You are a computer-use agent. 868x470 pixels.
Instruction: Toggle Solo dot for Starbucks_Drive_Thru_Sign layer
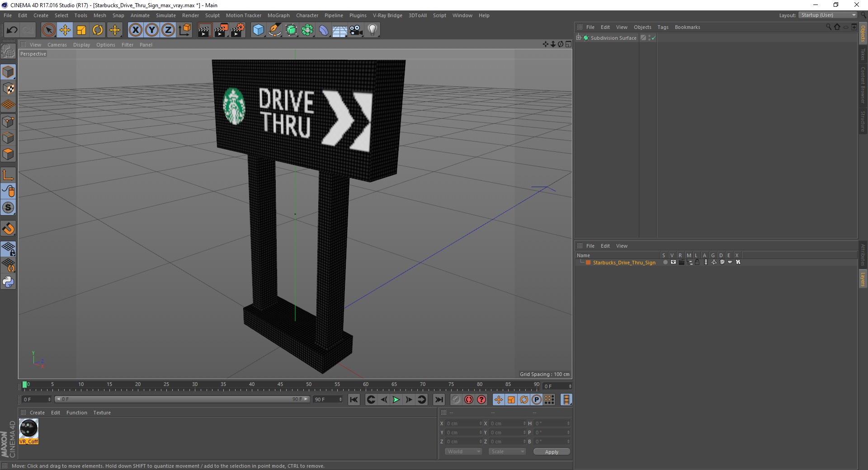pyautogui.click(x=665, y=263)
